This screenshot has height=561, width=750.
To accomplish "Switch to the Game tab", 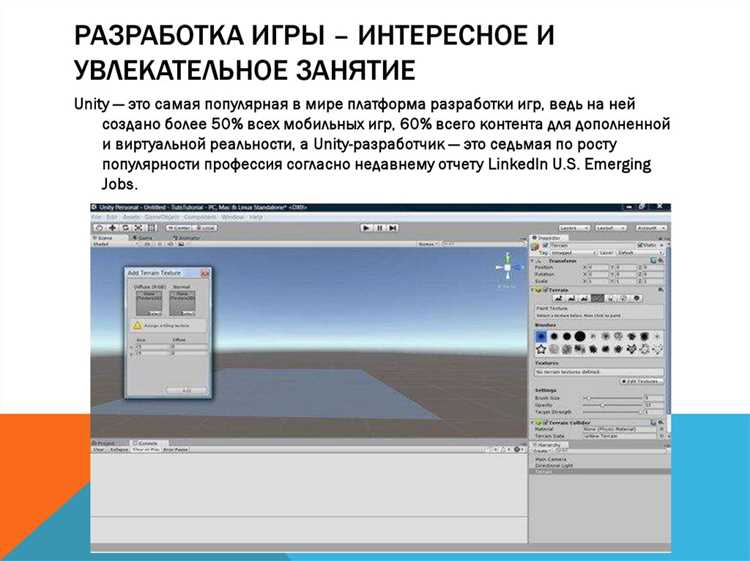I will [143, 238].
